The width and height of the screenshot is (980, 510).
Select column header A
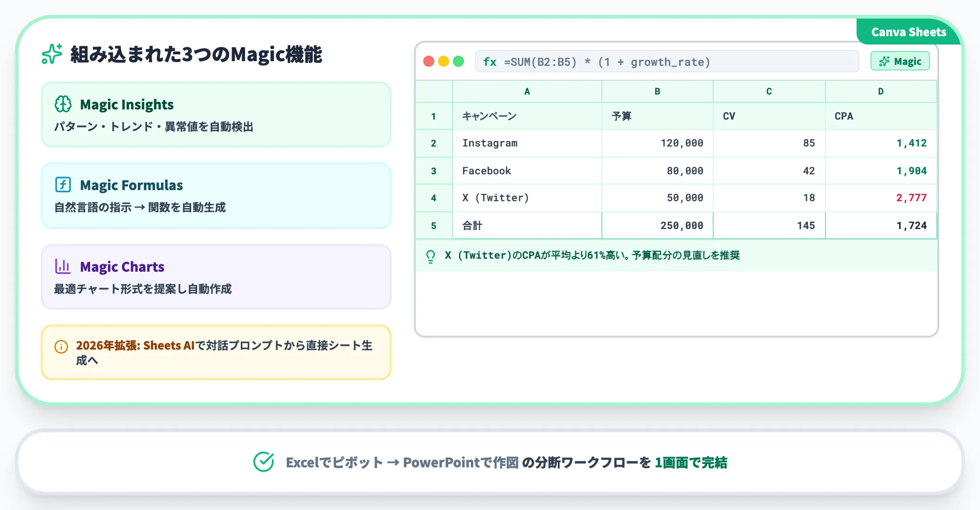pos(527,91)
